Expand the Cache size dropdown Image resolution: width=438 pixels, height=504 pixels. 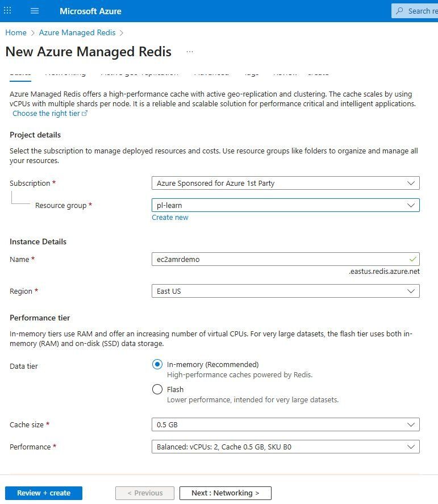[412, 424]
